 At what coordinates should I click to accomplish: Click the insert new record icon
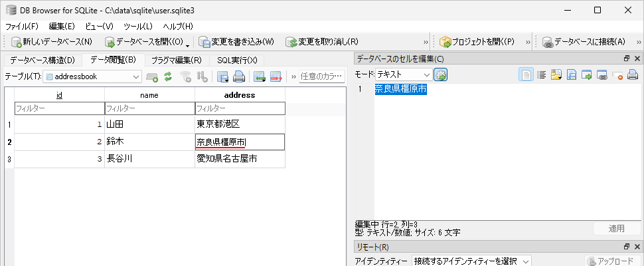click(260, 76)
